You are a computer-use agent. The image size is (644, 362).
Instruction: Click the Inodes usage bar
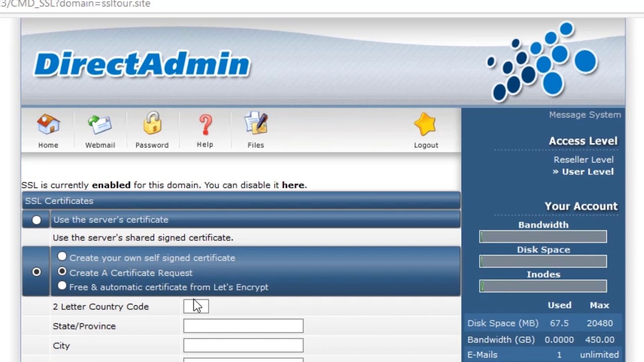543,286
